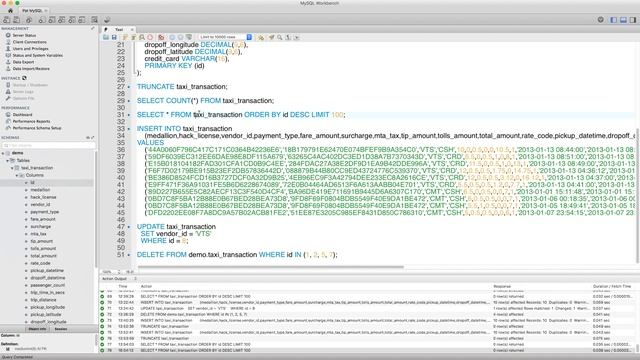Select the trip_distance column
The width and height of the screenshot is (640, 360).
tap(44, 300)
